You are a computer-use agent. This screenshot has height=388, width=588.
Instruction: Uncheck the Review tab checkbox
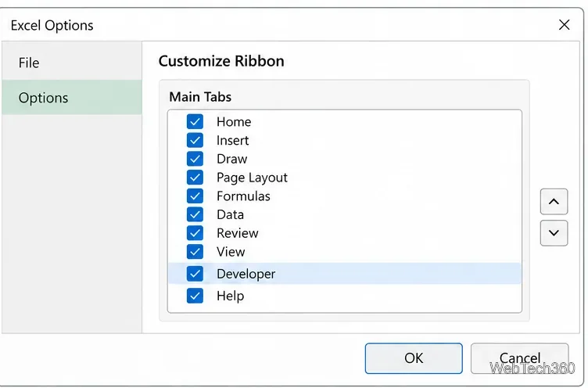coord(195,233)
